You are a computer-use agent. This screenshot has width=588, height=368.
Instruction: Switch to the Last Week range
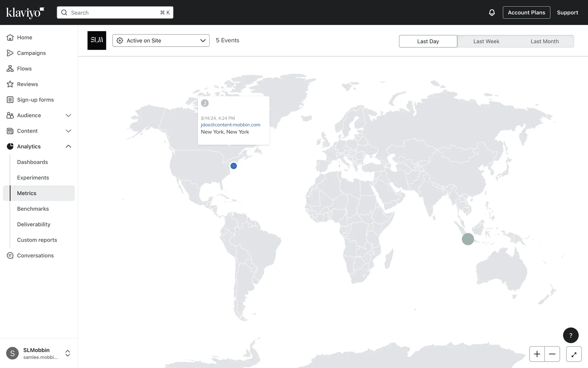tap(486, 41)
